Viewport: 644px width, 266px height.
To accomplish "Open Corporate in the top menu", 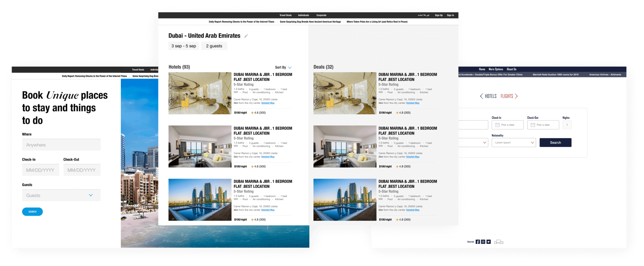I will (321, 15).
